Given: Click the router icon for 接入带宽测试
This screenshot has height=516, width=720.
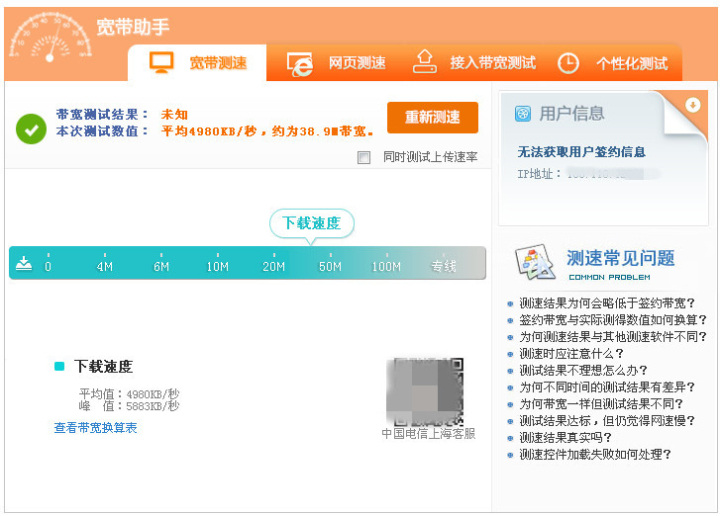Looking at the screenshot, I should coord(425,62).
